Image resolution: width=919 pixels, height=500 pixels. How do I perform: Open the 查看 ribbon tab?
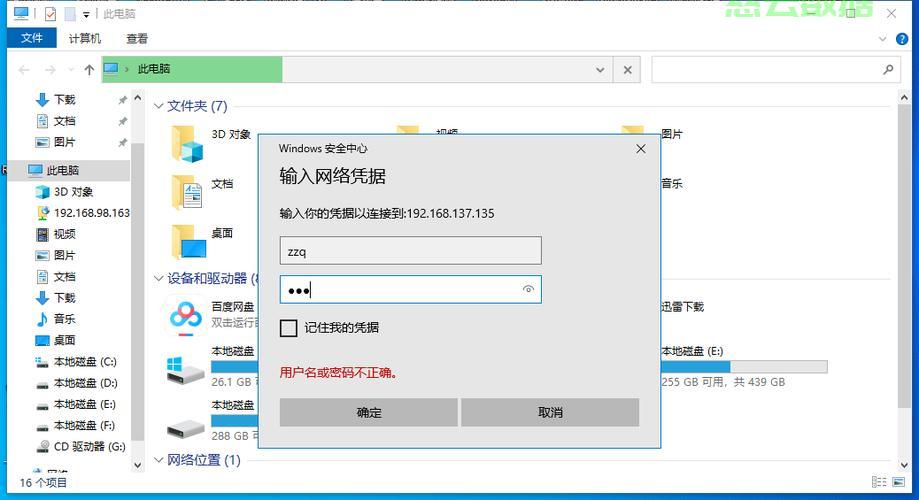[x=137, y=39]
